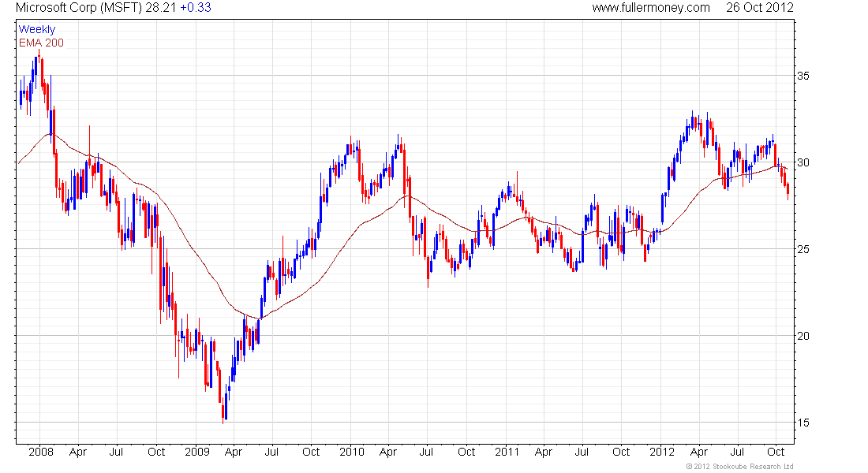Click the chart title "Microsoft Corp (MSFT) 28.21"
868x473 pixels.
pyautogui.click(x=94, y=8)
